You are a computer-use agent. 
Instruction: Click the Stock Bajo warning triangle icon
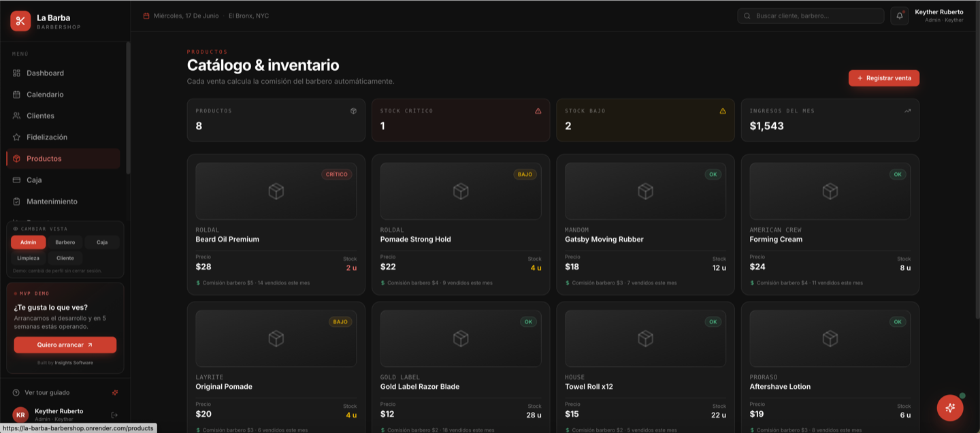723,111
